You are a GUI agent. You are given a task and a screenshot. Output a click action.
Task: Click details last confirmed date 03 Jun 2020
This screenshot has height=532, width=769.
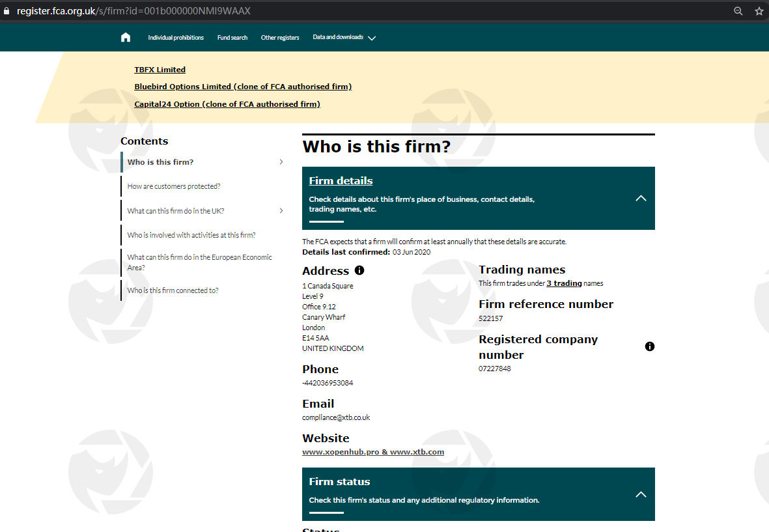pyautogui.click(x=412, y=252)
